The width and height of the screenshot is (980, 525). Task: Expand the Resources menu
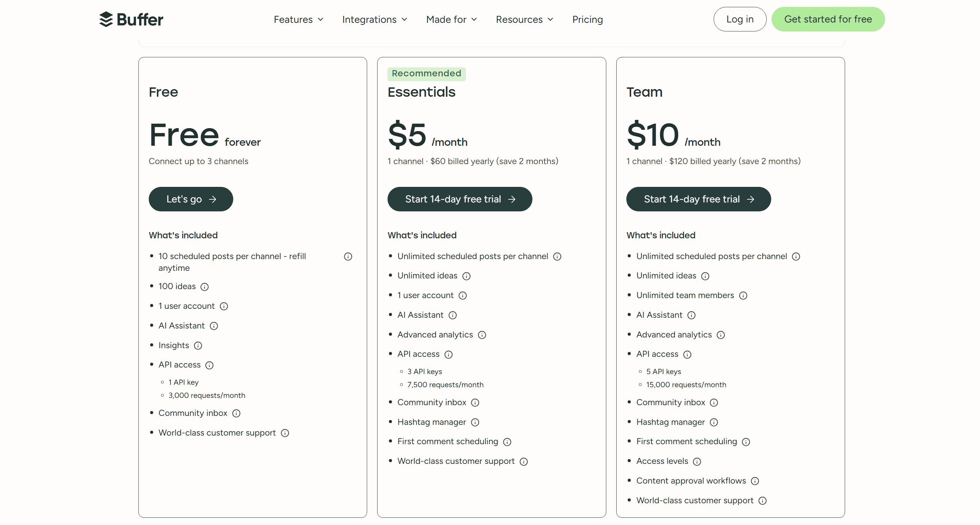coord(524,19)
